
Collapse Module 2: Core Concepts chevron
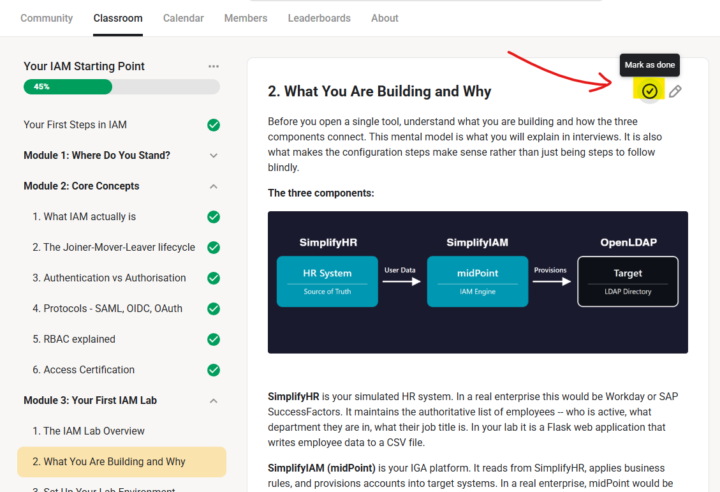pos(214,187)
